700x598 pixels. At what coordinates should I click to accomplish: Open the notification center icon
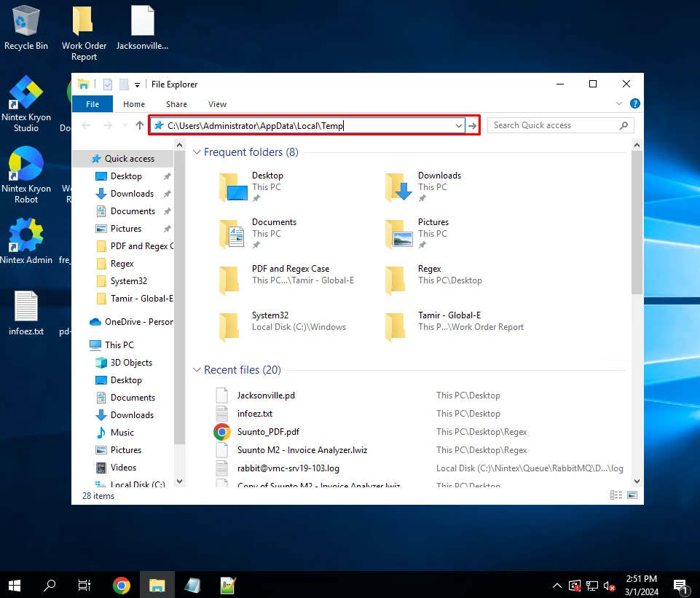point(681,586)
